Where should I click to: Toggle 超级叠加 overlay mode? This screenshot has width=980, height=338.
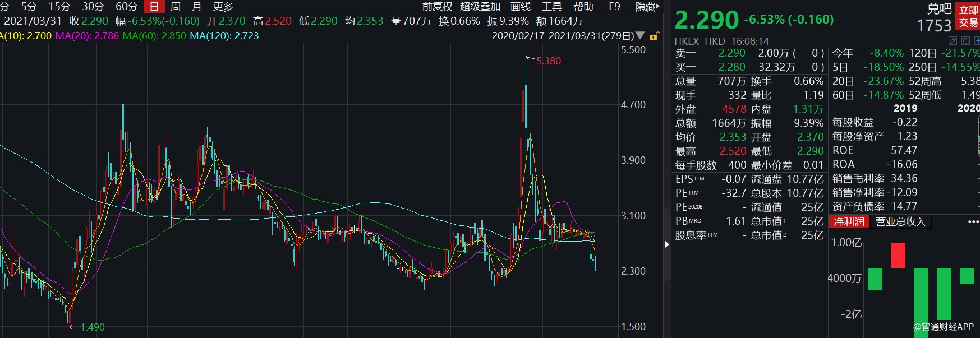coord(480,7)
